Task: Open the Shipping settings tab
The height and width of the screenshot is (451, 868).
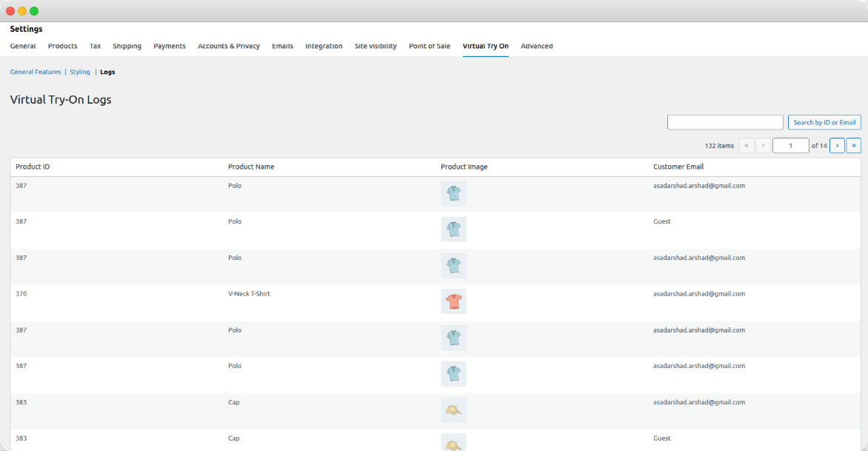Action: [x=127, y=46]
